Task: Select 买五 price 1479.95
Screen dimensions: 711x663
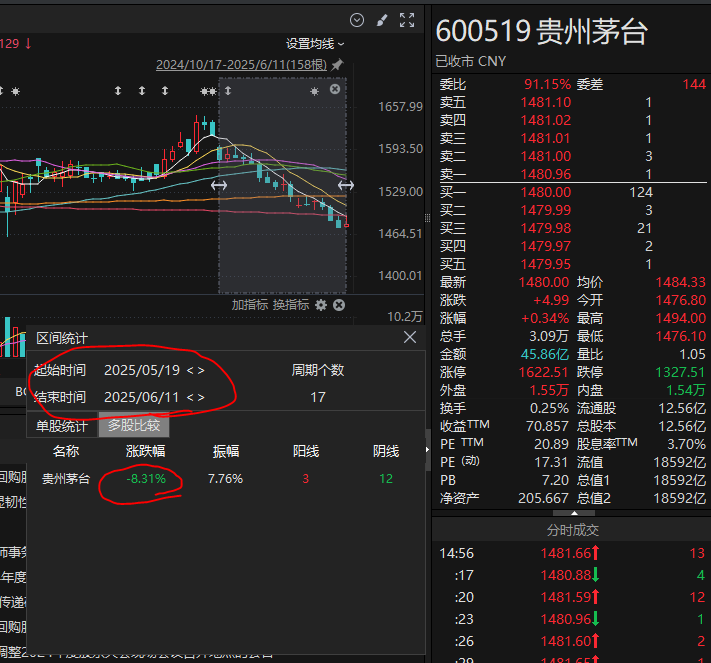Action: 546,264
